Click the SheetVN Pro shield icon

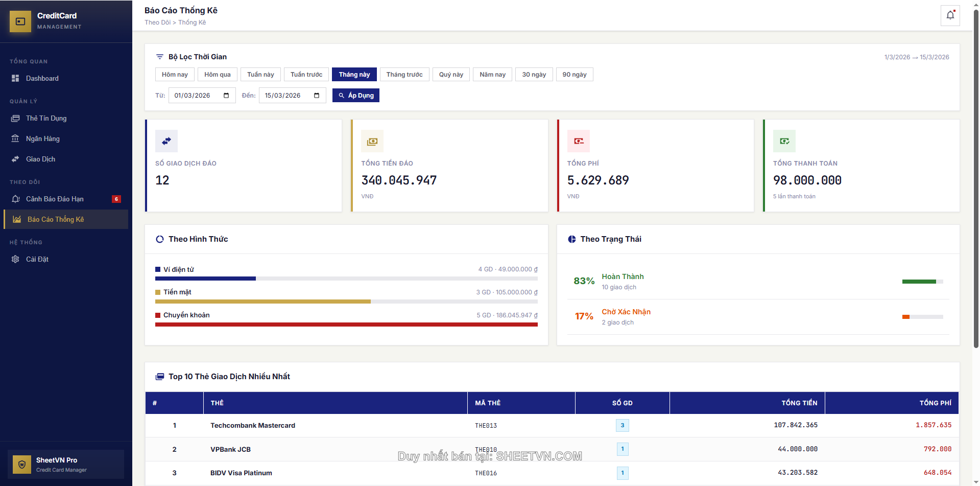click(x=22, y=465)
